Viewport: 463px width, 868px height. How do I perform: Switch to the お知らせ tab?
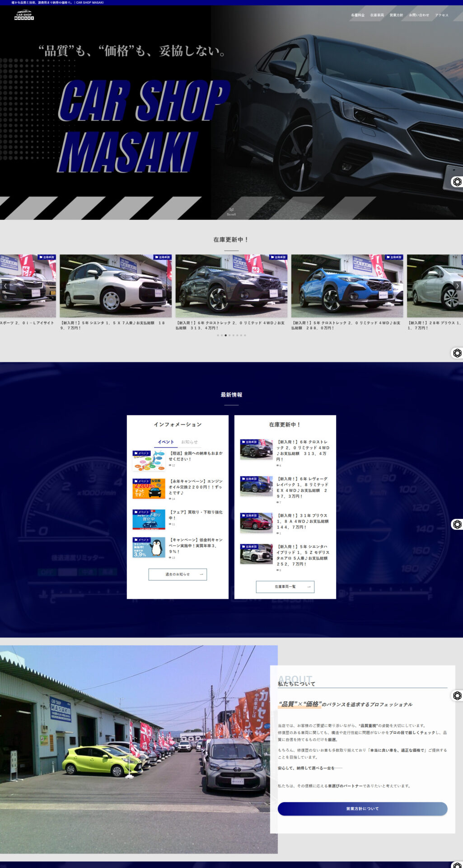189,442
